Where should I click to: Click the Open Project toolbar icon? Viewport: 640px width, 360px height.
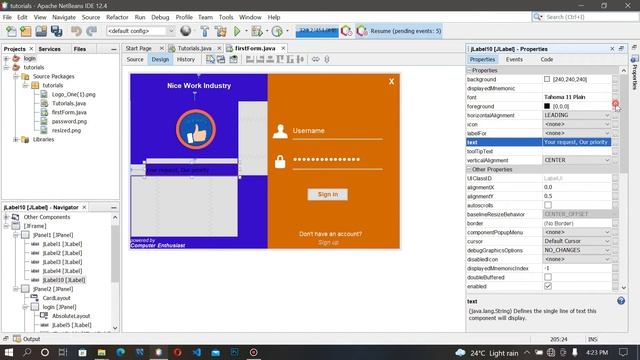41,31
